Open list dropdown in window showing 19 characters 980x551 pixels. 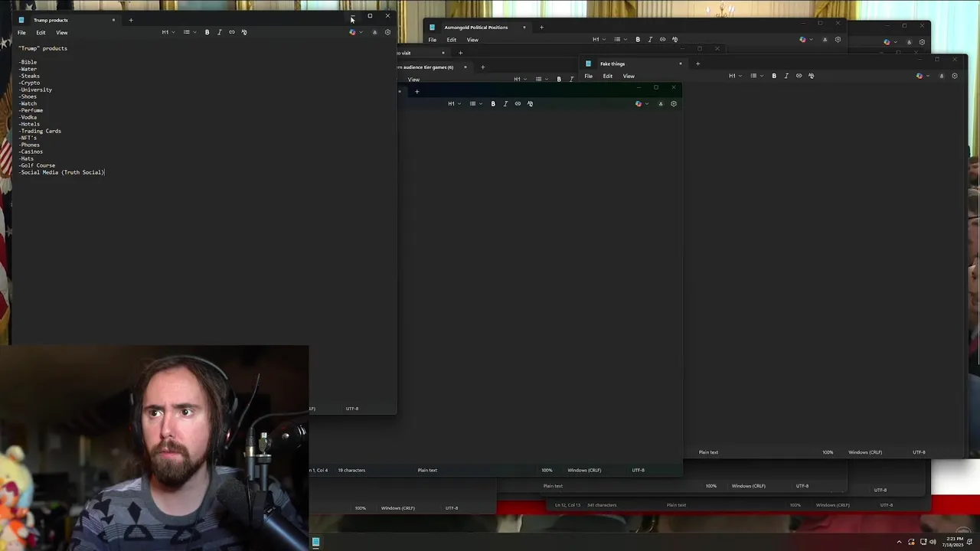(x=475, y=103)
